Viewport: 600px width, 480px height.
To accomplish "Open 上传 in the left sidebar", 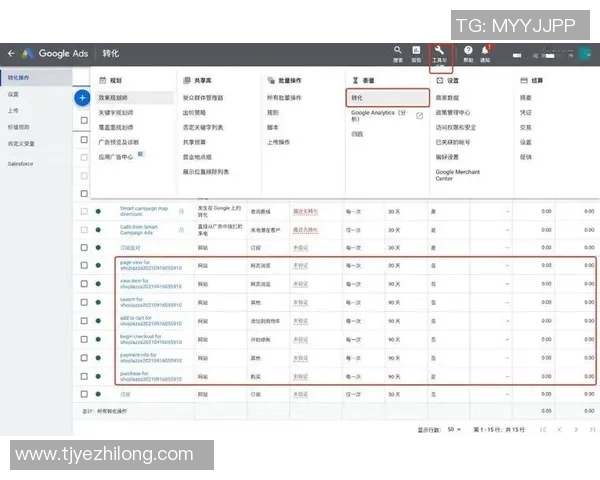I will coord(13,111).
